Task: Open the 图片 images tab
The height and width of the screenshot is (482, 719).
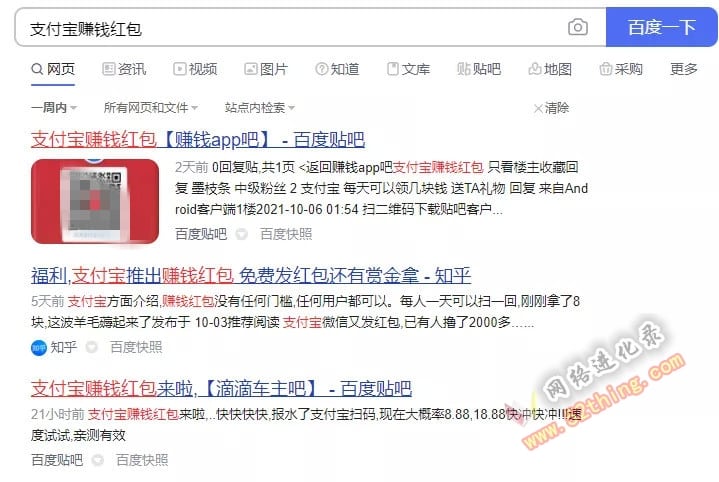Action: [266, 69]
